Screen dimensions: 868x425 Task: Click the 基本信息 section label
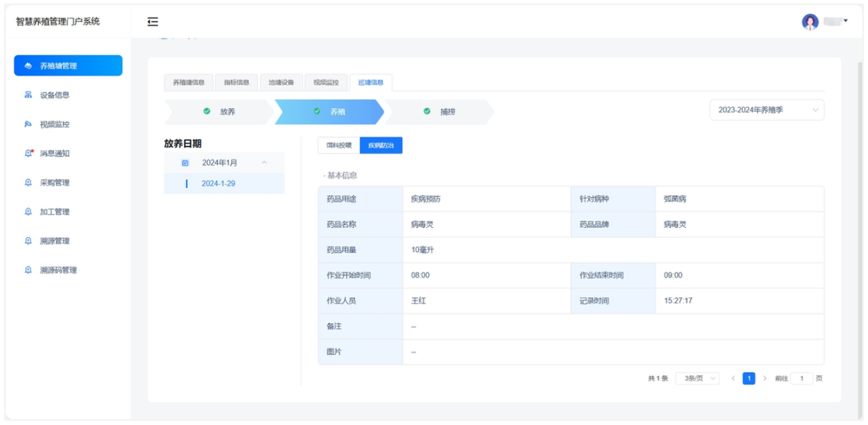pyautogui.click(x=342, y=175)
